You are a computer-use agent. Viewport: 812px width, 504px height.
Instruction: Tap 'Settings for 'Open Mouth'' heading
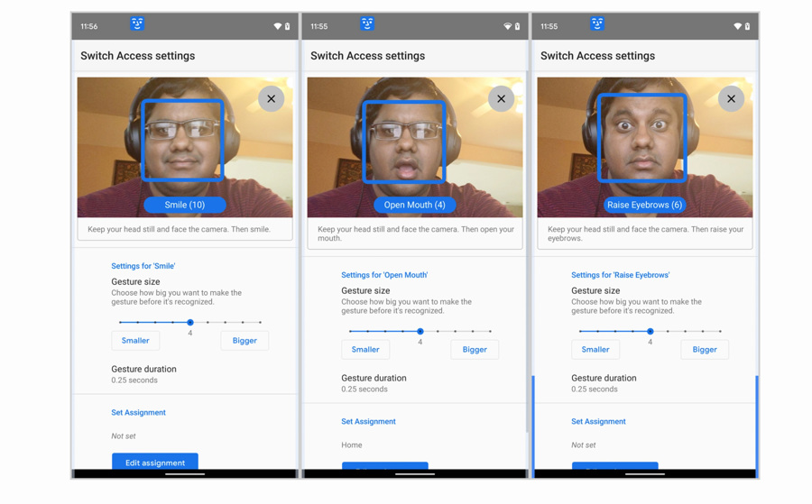[384, 275]
